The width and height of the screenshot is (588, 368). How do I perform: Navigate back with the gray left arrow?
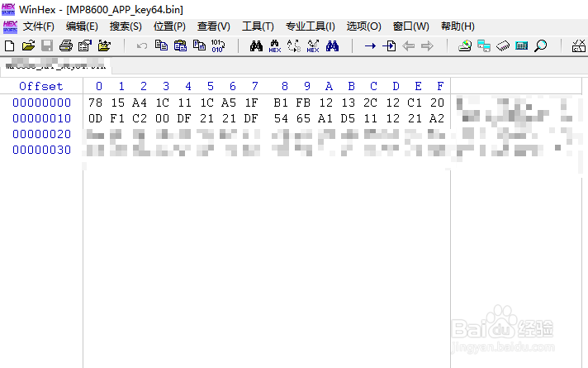[408, 45]
